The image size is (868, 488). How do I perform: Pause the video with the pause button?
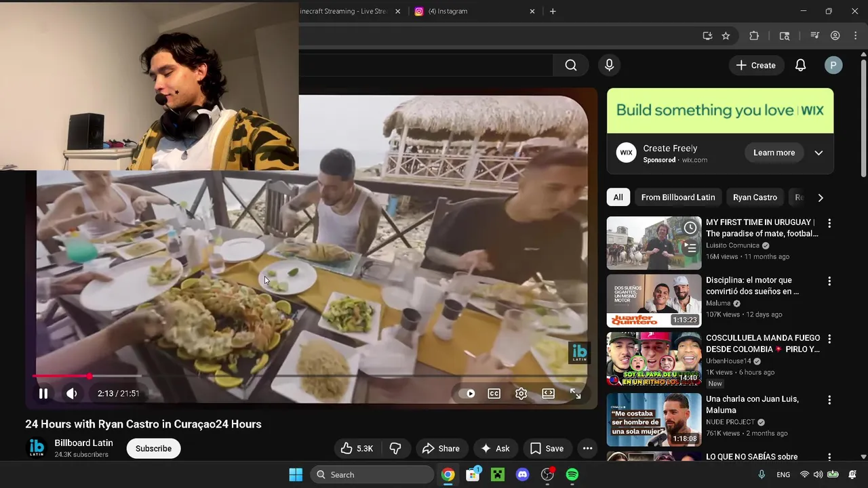click(43, 393)
